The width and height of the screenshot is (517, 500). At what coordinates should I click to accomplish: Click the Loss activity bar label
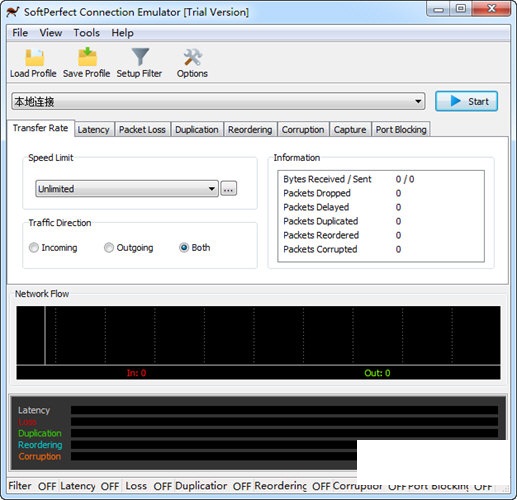[x=27, y=422]
